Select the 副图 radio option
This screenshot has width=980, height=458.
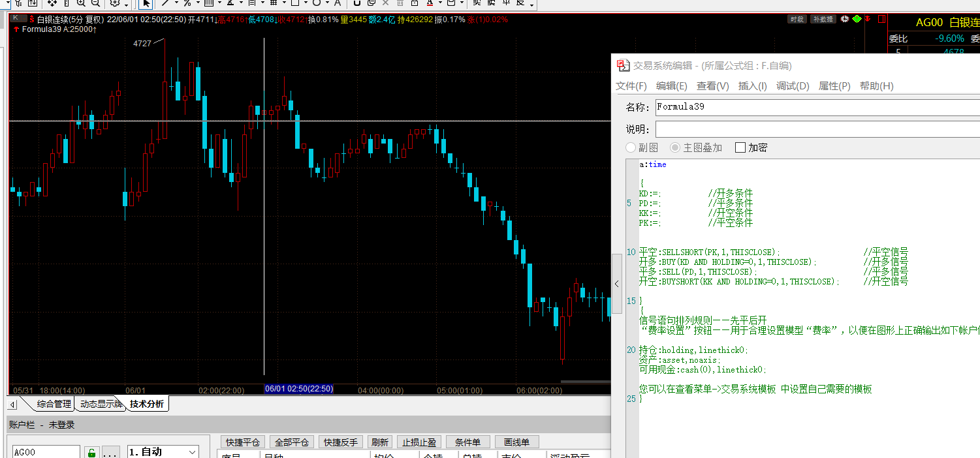pos(631,147)
